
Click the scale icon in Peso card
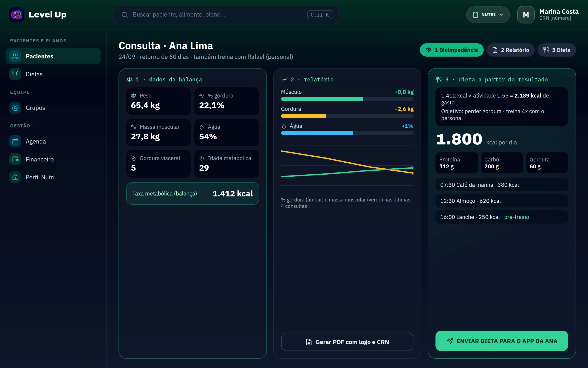point(134,96)
